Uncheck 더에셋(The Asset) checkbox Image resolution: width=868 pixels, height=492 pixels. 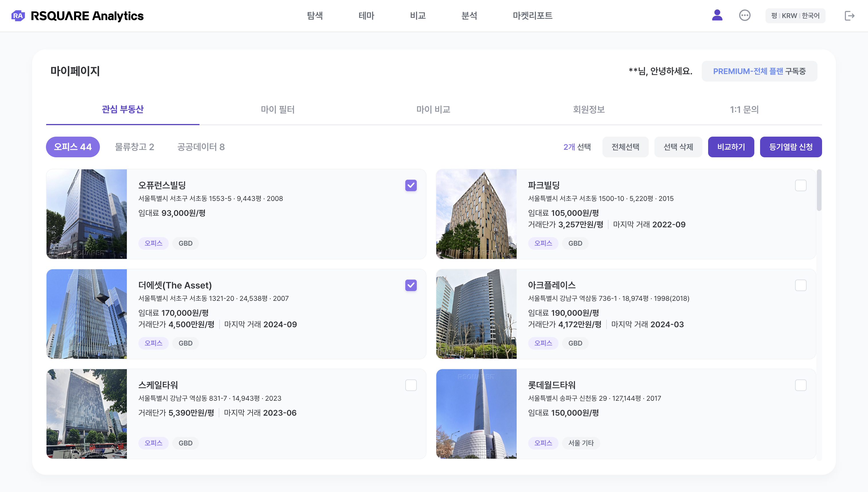[x=411, y=285]
